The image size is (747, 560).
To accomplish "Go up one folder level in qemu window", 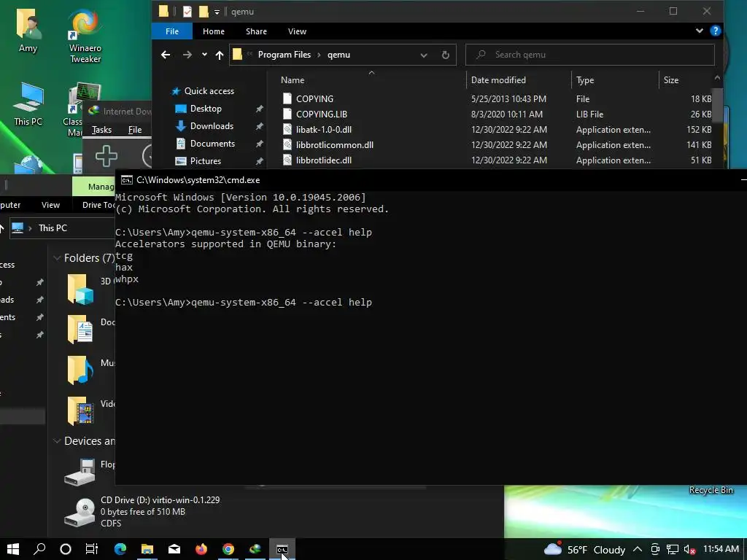I will tap(219, 55).
